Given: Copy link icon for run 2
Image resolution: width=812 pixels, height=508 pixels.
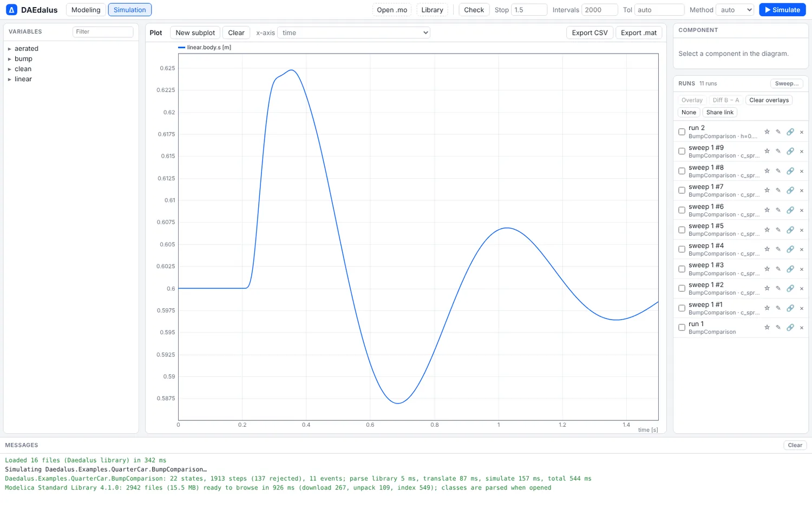Looking at the screenshot, I should (790, 132).
